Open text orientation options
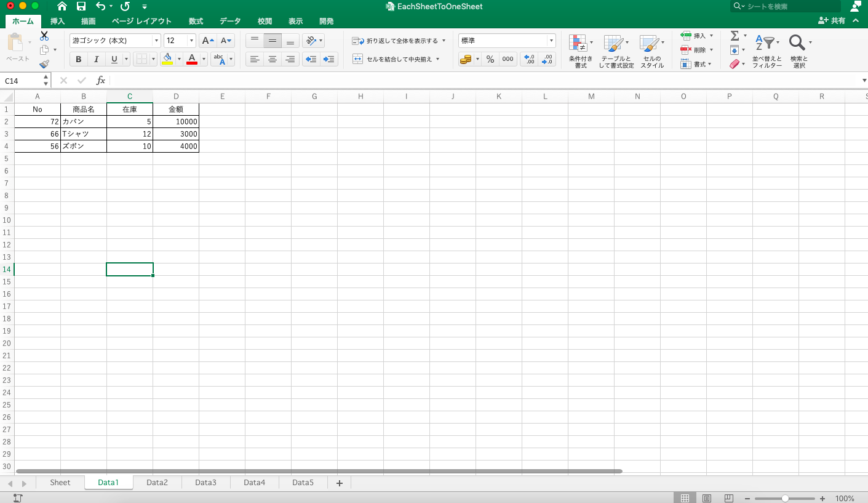This screenshot has height=503, width=868. click(313, 41)
